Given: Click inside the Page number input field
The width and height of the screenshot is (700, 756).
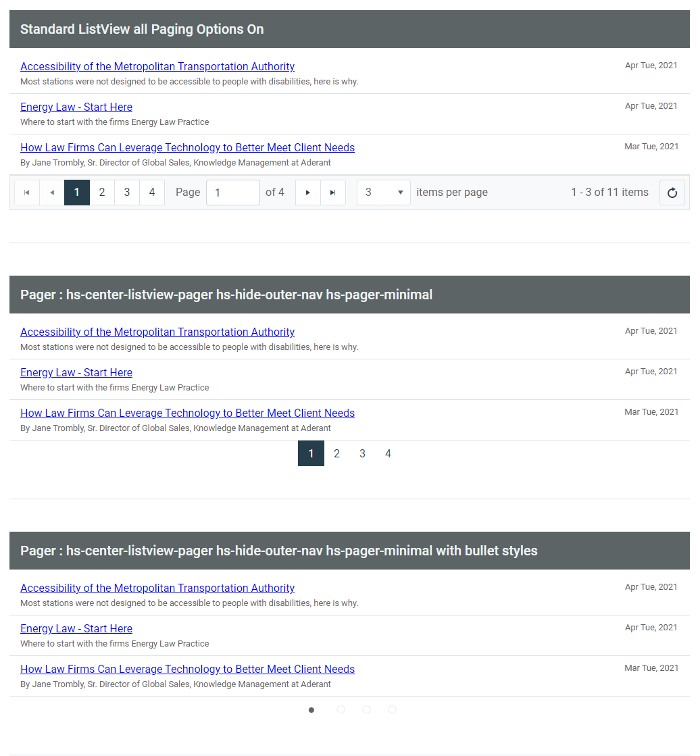Looking at the screenshot, I should [232, 192].
